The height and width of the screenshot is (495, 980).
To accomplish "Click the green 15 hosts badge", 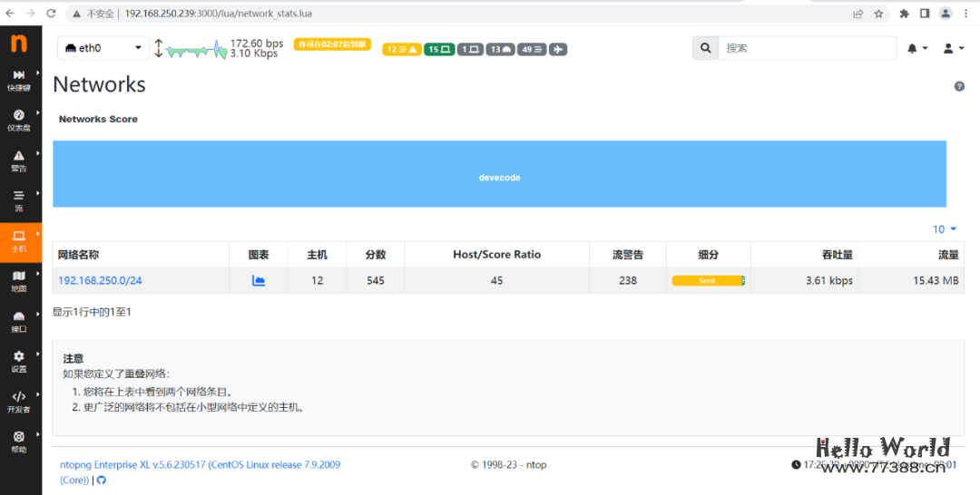I will tap(439, 49).
